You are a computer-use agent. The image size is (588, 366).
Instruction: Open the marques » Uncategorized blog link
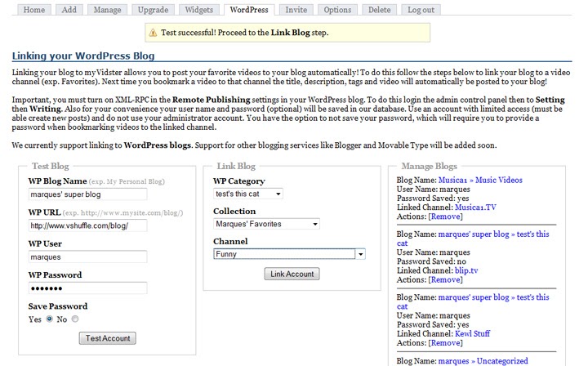click(x=483, y=361)
